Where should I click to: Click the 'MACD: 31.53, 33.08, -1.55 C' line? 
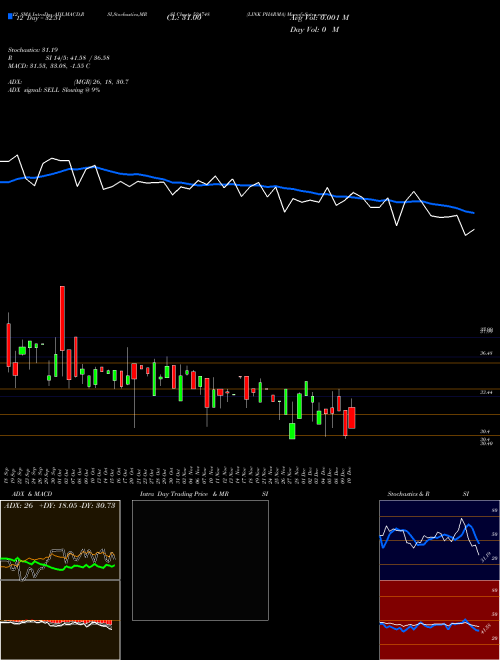pos(49,66)
